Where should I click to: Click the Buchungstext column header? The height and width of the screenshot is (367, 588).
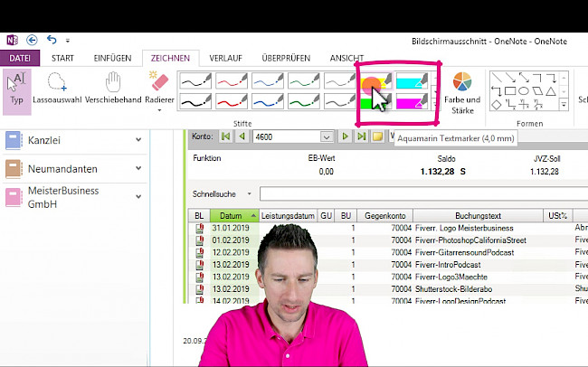click(x=479, y=215)
